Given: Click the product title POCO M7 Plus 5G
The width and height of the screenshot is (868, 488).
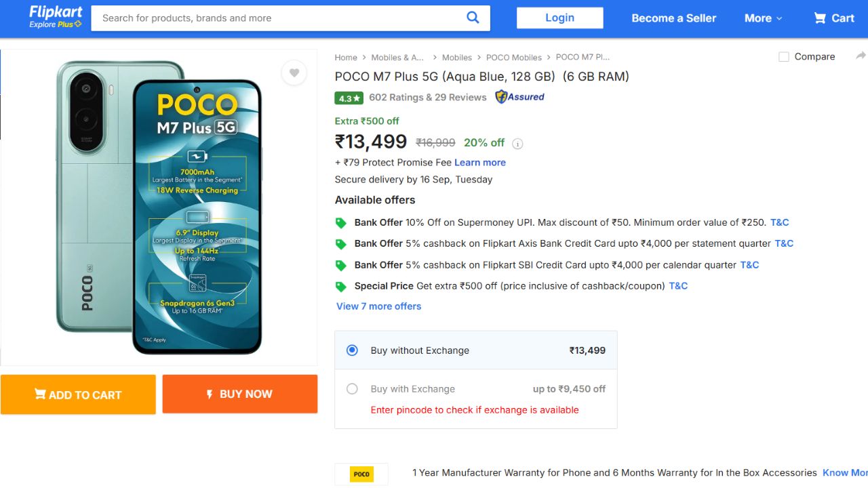Looking at the screenshot, I should pyautogui.click(x=482, y=77).
